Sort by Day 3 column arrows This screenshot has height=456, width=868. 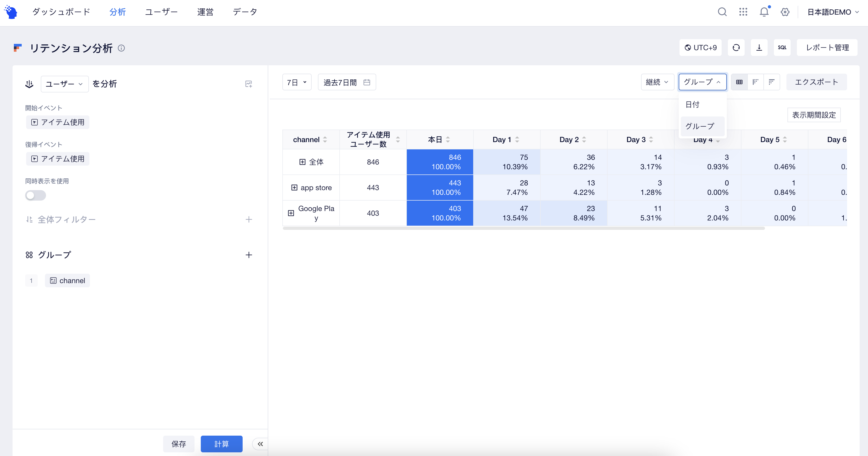click(651, 140)
